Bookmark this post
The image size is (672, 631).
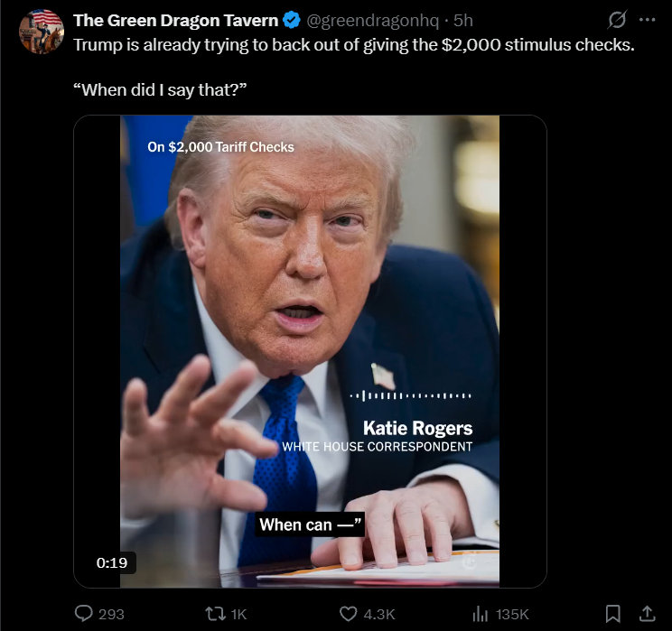click(613, 614)
